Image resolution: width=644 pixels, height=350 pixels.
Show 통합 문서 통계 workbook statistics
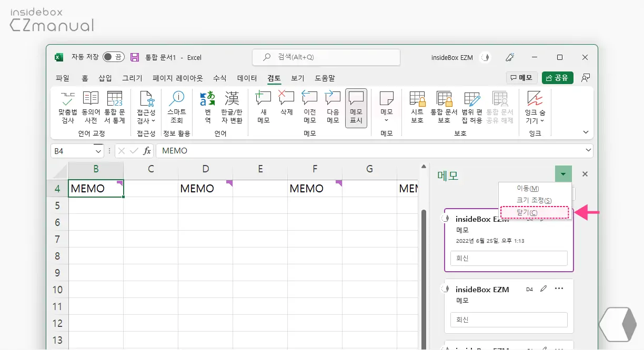114,108
